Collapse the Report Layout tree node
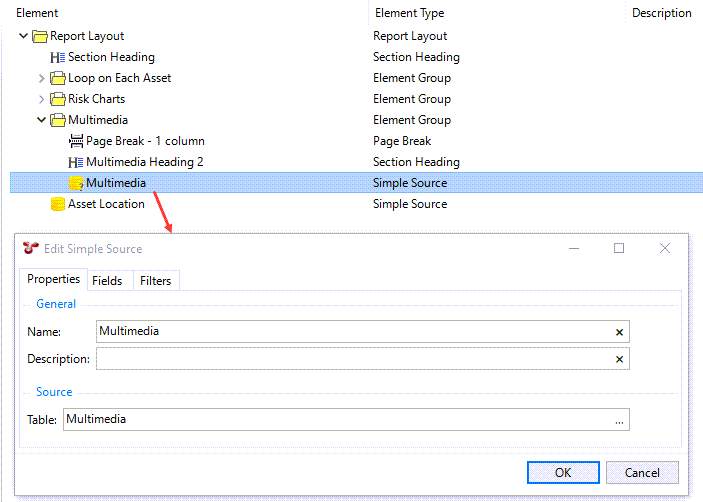The image size is (703, 502). pos(24,35)
